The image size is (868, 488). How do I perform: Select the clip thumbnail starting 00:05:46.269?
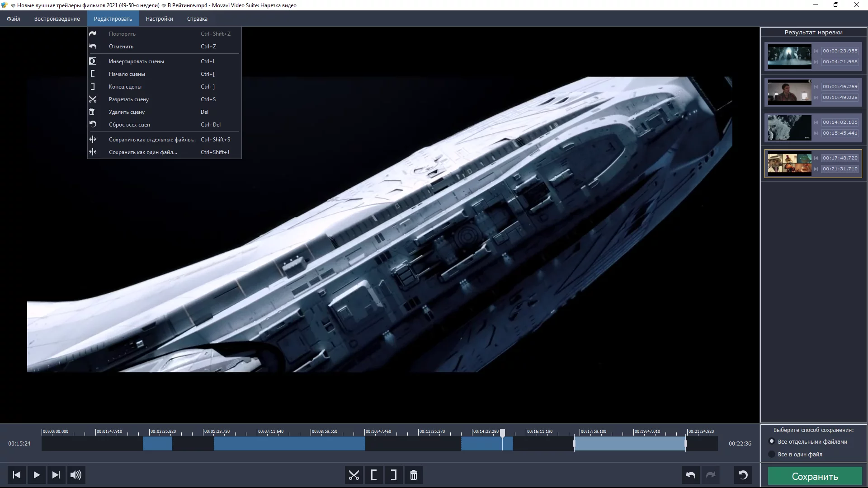[x=789, y=92]
